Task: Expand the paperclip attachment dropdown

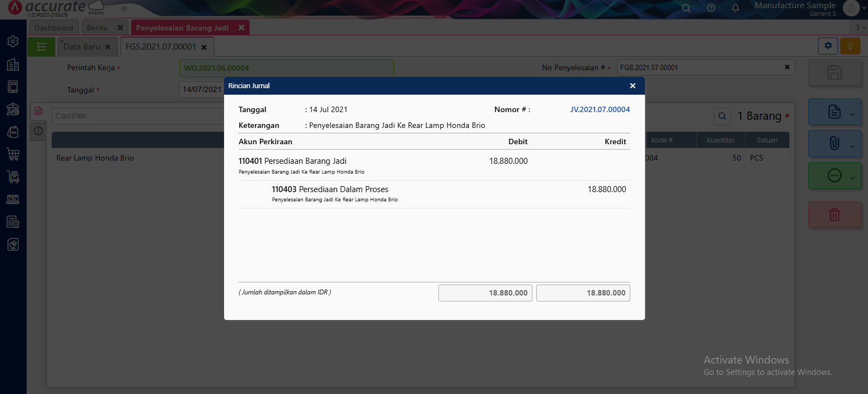Action: tap(852, 145)
